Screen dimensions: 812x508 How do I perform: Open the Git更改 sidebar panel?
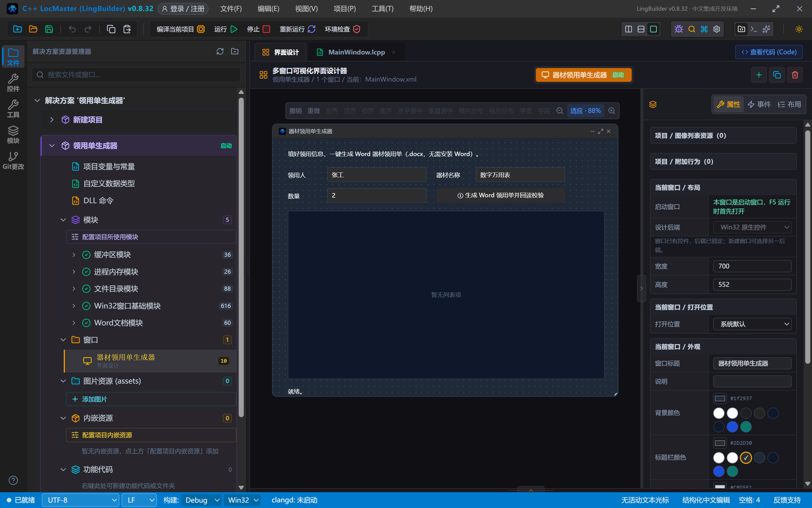coord(13,161)
